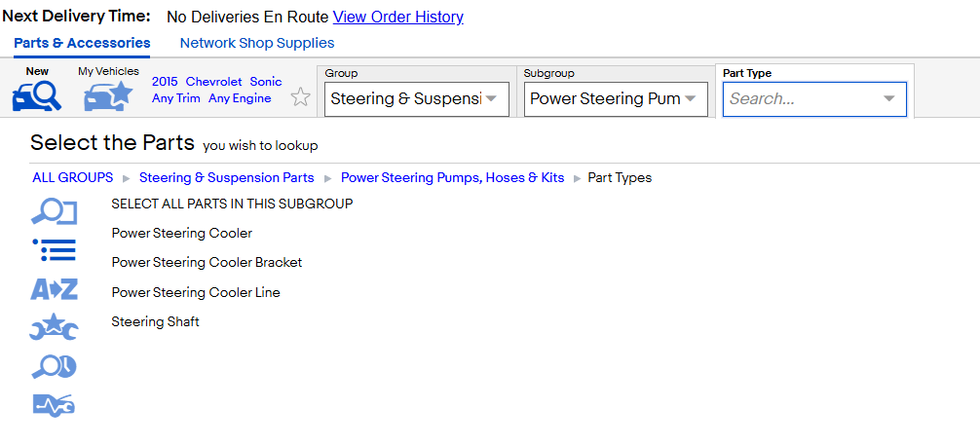The height and width of the screenshot is (446, 980).
Task: Open the Part Type dropdown arrow
Action: (x=888, y=98)
